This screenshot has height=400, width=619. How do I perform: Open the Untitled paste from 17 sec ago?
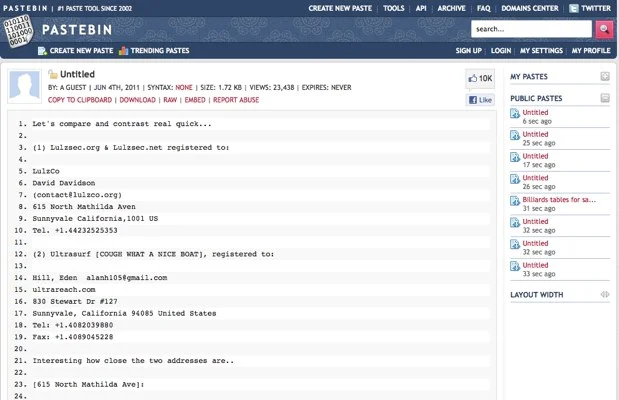535,156
